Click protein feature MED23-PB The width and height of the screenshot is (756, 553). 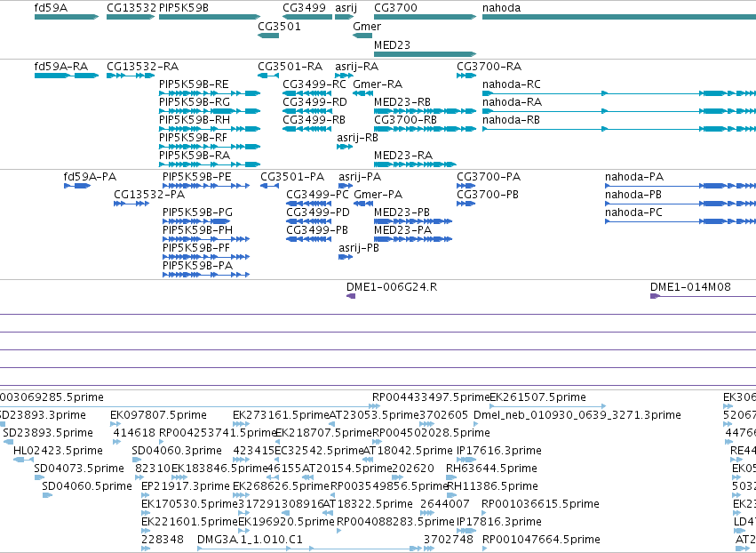[x=413, y=221]
